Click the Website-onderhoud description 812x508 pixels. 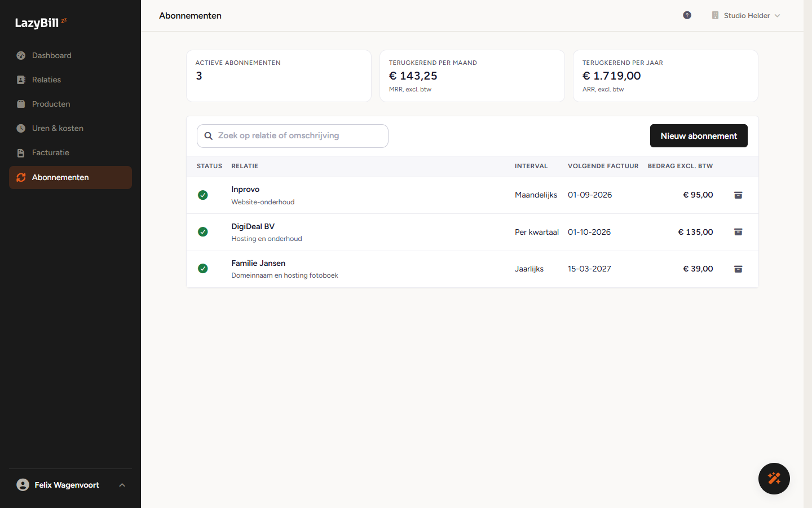tap(263, 202)
